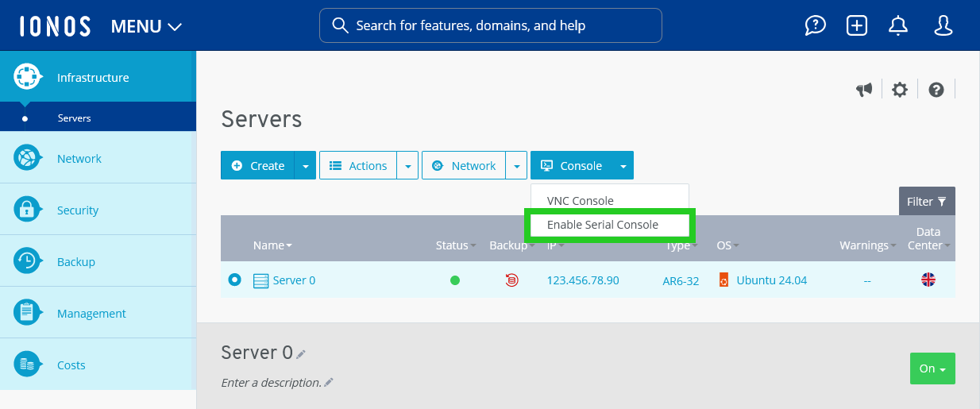Image resolution: width=980 pixels, height=409 pixels.
Task: Open the Servers sidebar sub-item
Action: click(98, 118)
